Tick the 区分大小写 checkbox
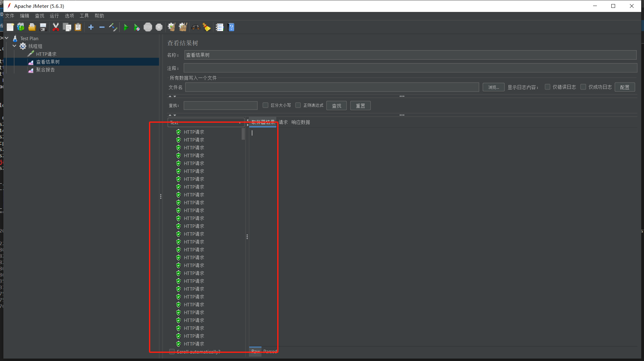This screenshot has height=361, width=644. (265, 105)
